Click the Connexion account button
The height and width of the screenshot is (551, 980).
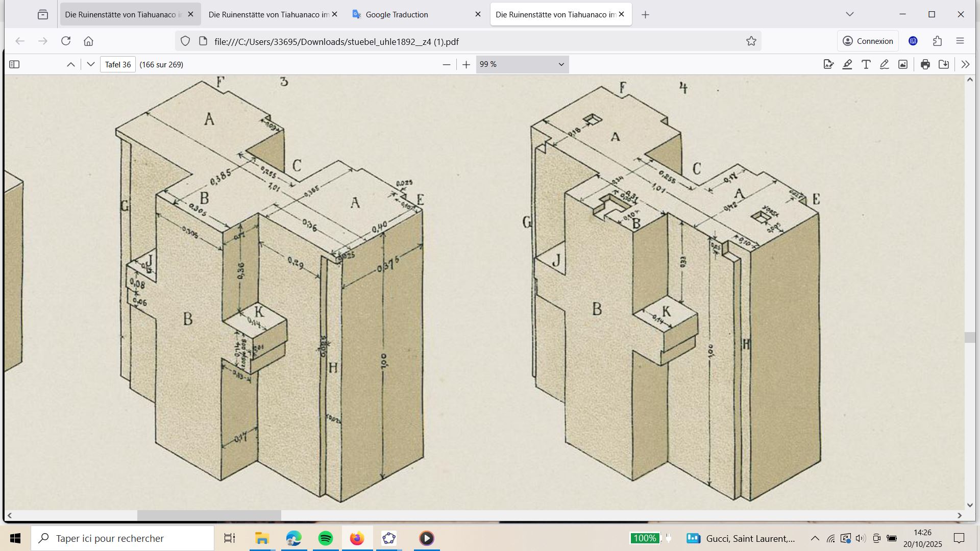pos(868,41)
